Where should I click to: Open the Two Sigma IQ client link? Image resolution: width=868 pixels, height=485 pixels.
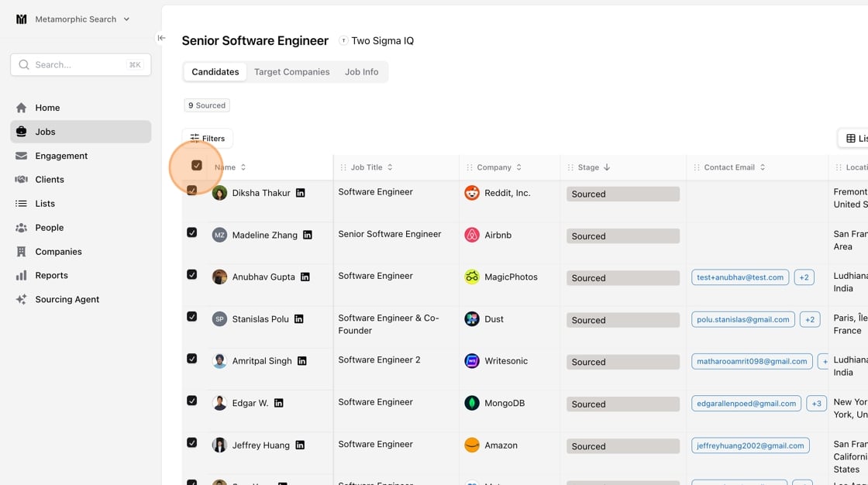[377, 40]
